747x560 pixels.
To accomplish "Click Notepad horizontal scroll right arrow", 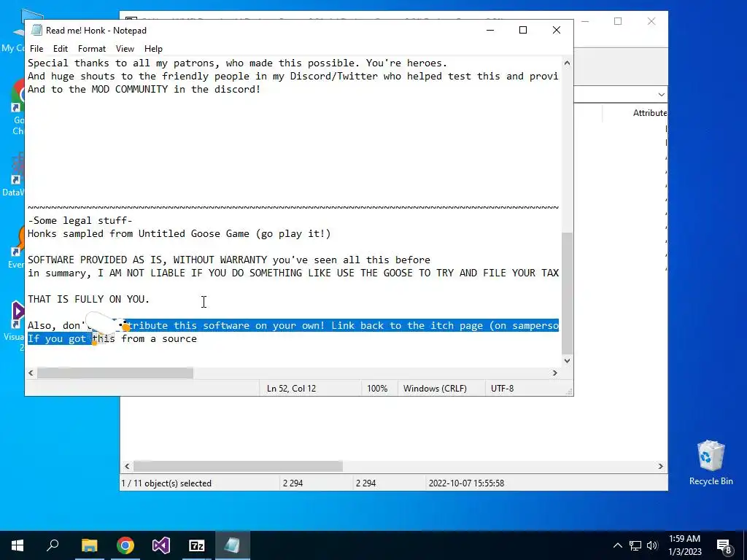I will pos(554,373).
